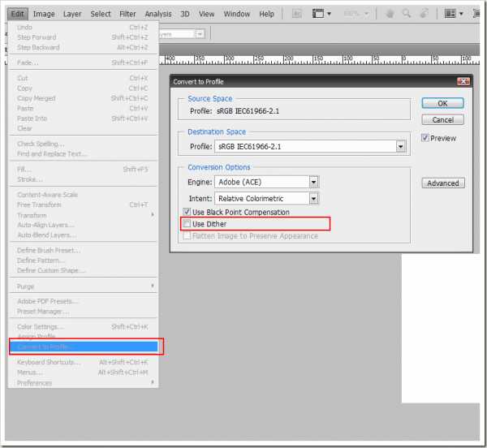Click Source Space profile text sRGB IEC61966-2.1

point(248,111)
